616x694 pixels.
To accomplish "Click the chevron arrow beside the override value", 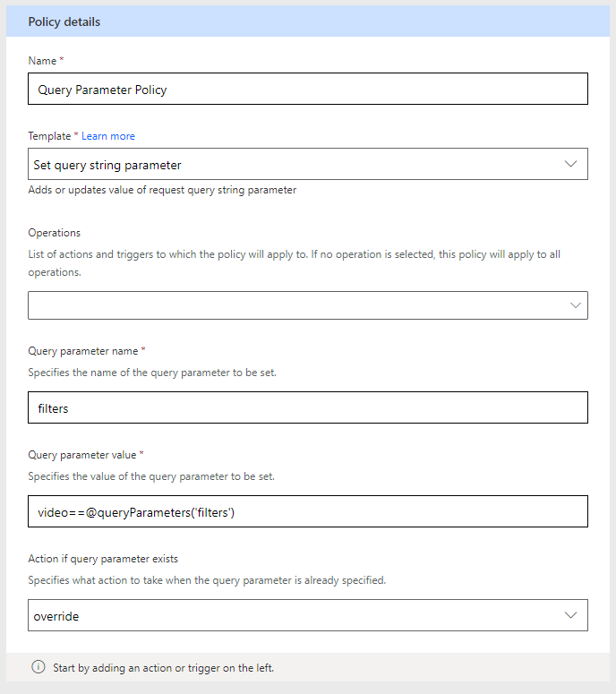I will coord(570,615).
